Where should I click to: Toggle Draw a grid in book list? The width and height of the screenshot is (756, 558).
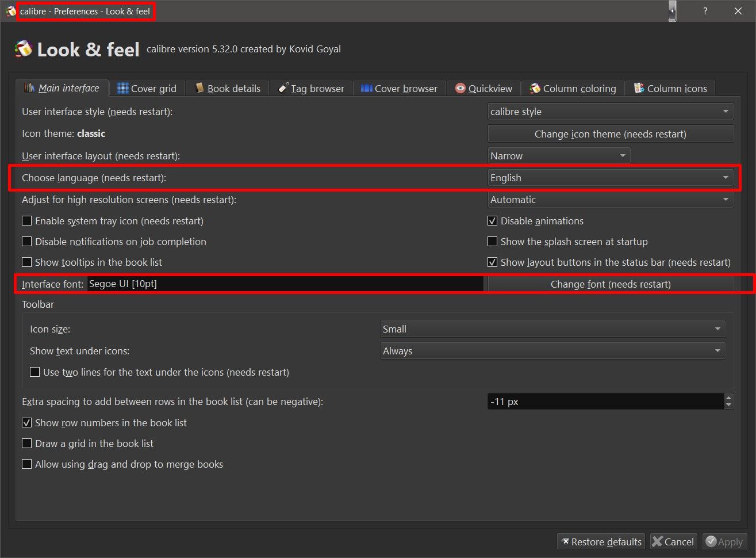(27, 444)
